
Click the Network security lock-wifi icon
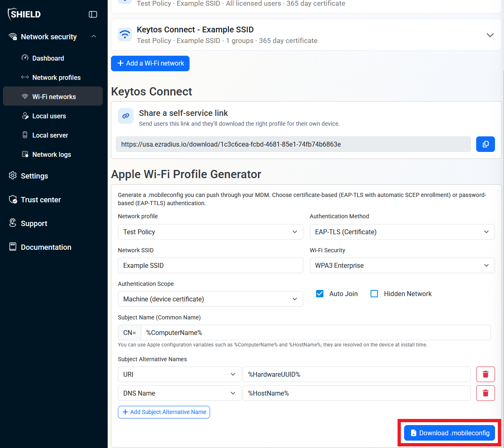pyautogui.click(x=13, y=36)
